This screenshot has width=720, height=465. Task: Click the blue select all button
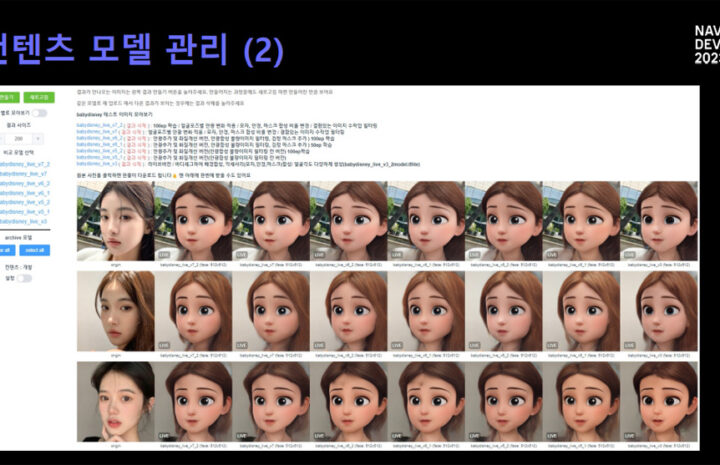[35, 250]
